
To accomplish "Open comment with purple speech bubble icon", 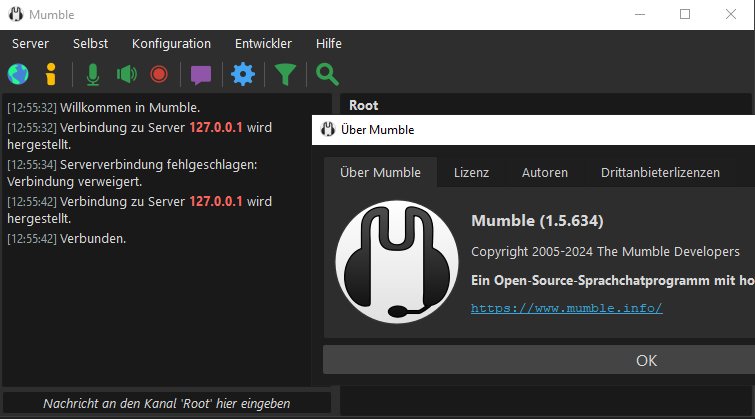I will [x=201, y=75].
